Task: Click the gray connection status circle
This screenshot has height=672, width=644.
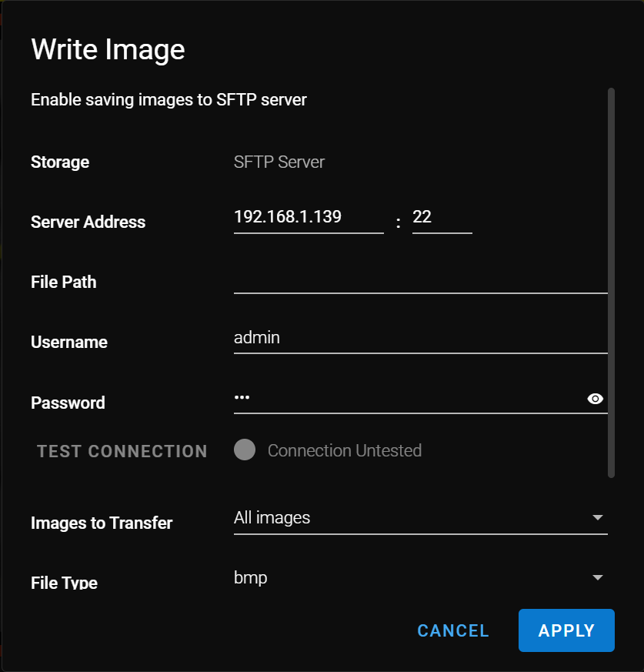Action: click(245, 450)
